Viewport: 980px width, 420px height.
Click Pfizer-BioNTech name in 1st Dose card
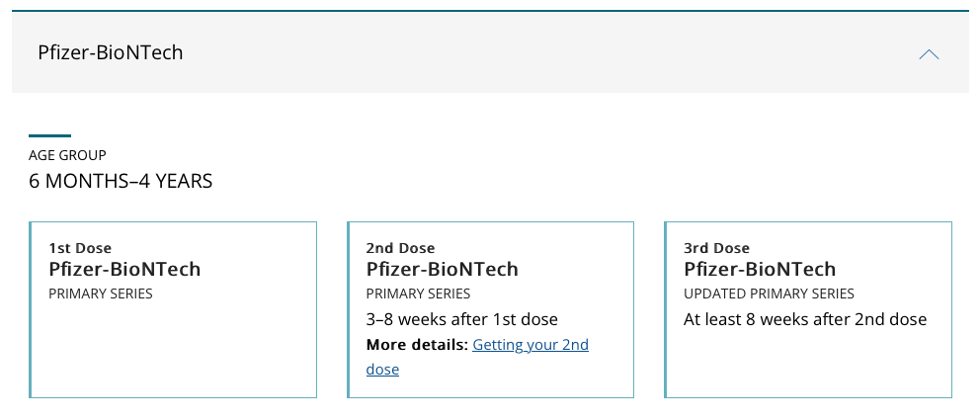coord(125,270)
